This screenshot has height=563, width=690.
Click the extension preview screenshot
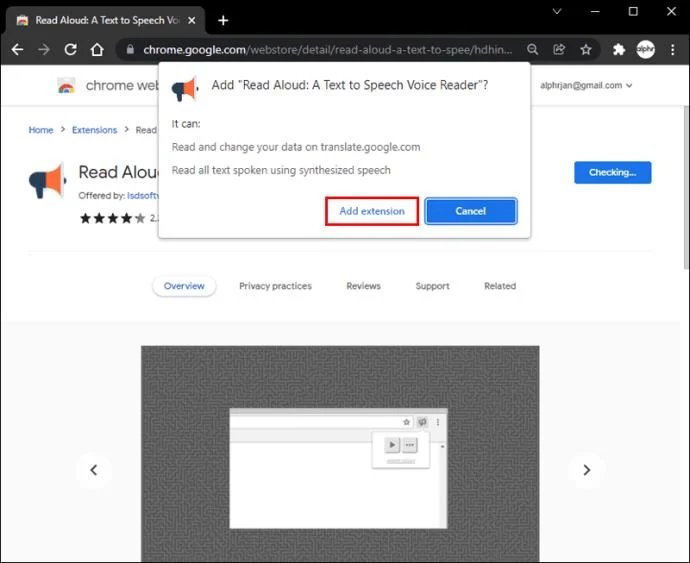340,453
